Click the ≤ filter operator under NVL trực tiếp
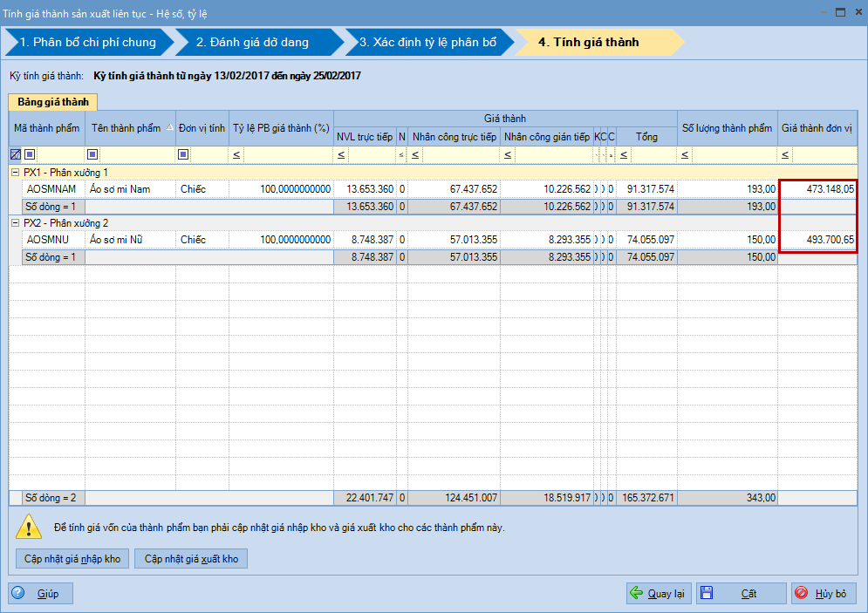This screenshot has width=868, height=613. click(x=341, y=155)
